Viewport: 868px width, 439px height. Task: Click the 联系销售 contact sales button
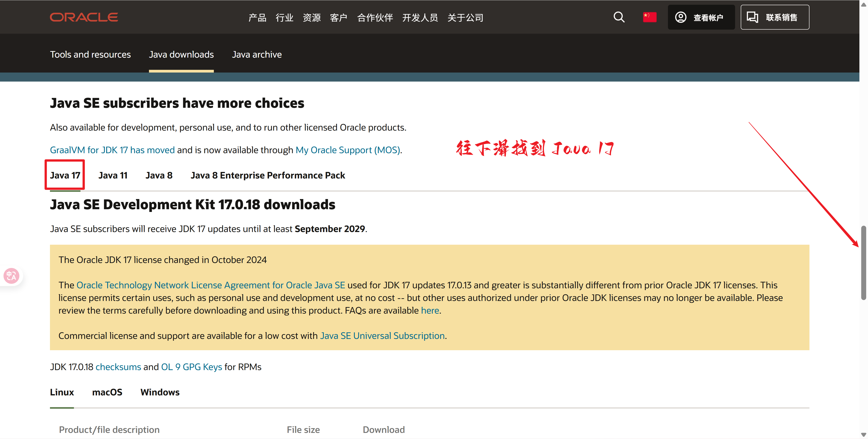pyautogui.click(x=775, y=17)
